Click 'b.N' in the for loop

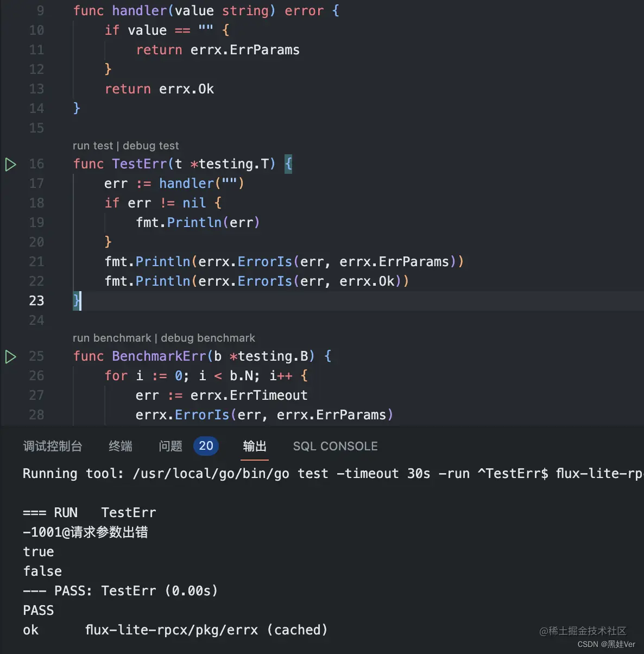pos(241,376)
